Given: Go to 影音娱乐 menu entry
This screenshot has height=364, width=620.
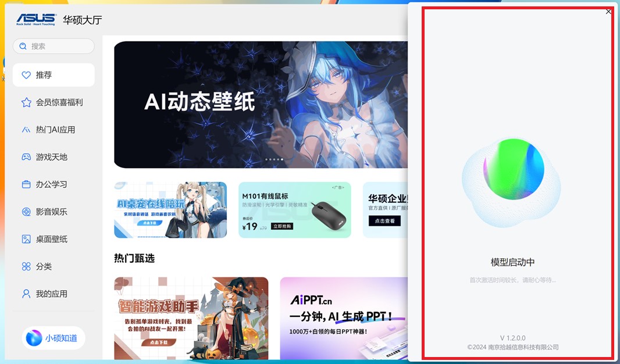Looking at the screenshot, I should tap(54, 212).
